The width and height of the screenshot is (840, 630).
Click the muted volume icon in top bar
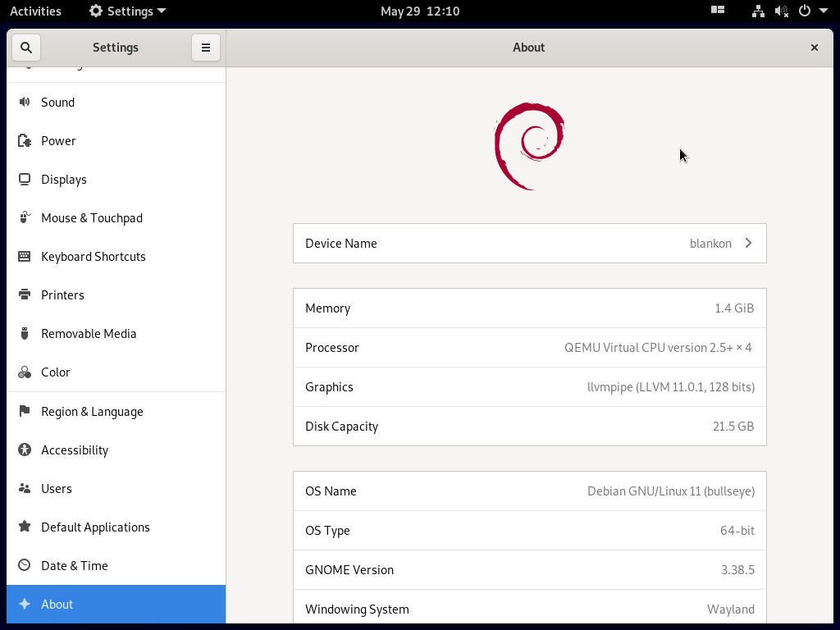tap(781, 11)
